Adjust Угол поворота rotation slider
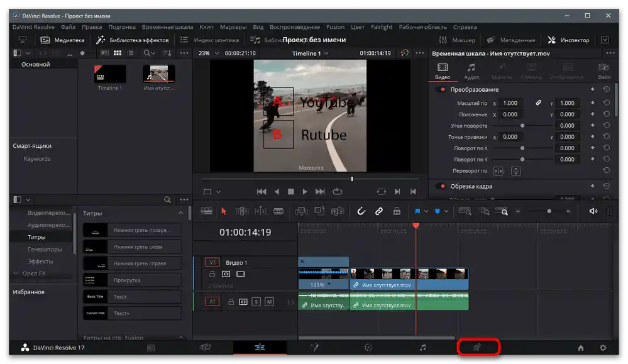Viewport: 628px width, 364px height. [522, 126]
